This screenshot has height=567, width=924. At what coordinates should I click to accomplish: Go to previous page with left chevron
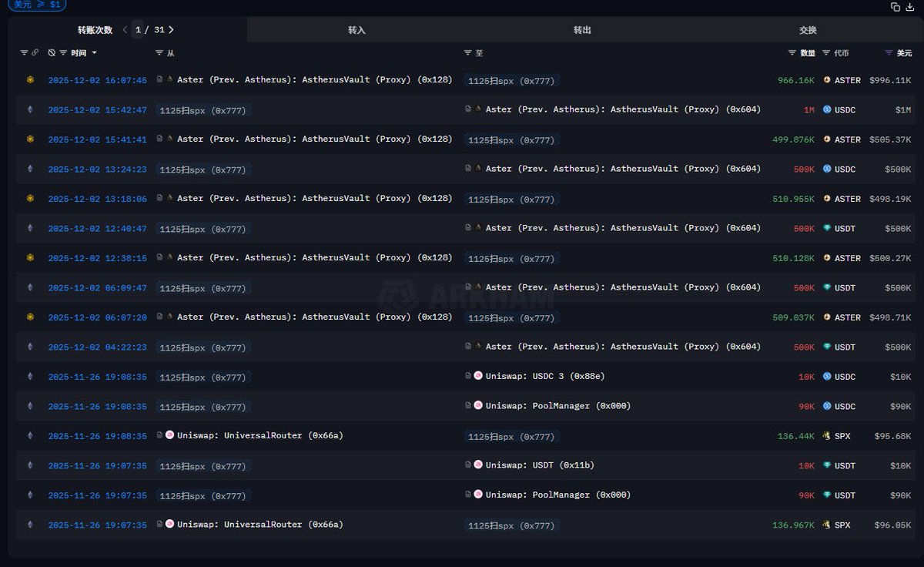click(125, 30)
